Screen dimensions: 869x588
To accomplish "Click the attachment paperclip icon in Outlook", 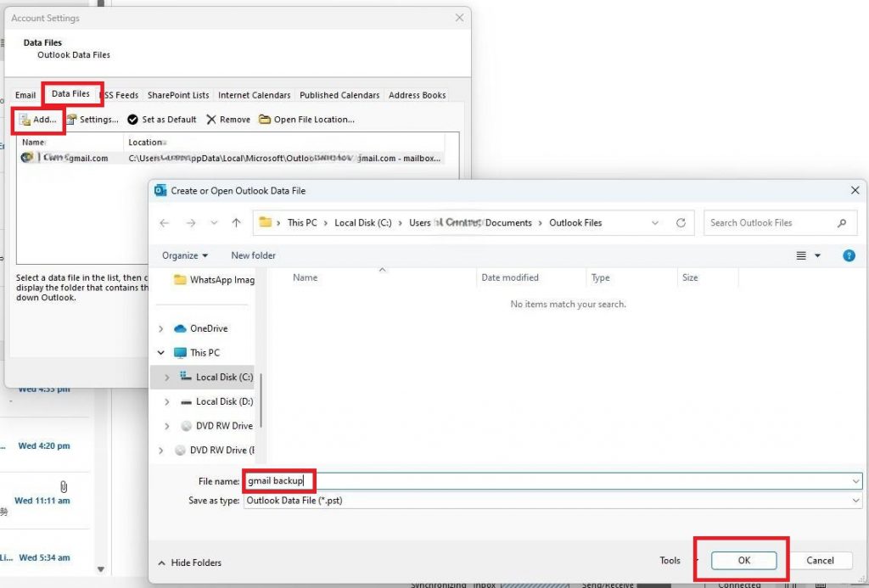I will (x=64, y=486).
